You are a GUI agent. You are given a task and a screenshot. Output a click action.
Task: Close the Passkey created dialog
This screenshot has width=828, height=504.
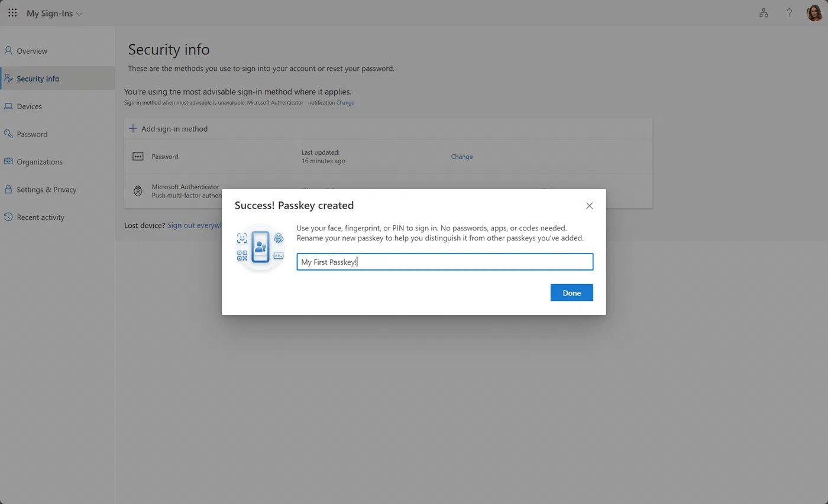point(589,206)
